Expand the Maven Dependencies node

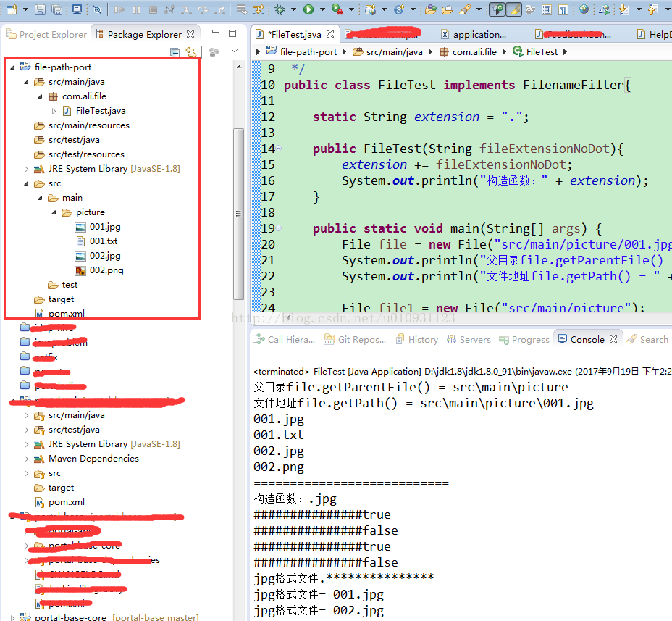(26, 459)
